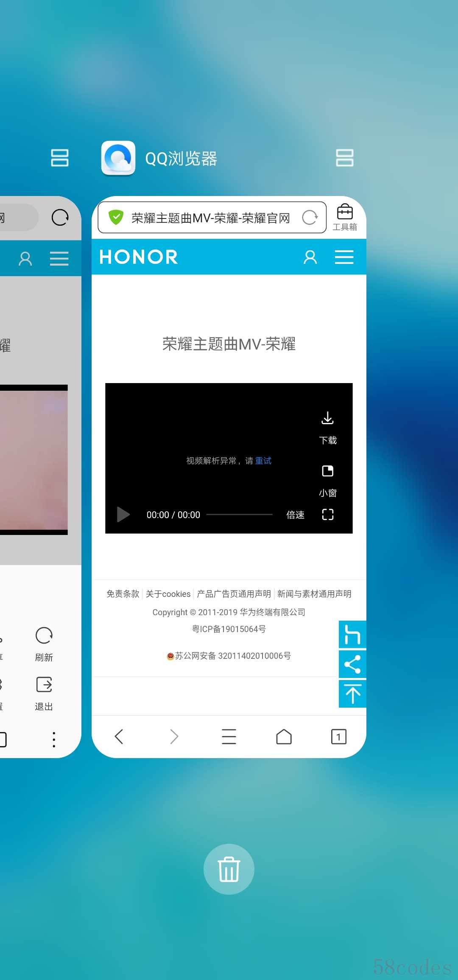The image size is (458, 980).
Task: Tap split-screen icon of the left app card
Action: point(60,158)
